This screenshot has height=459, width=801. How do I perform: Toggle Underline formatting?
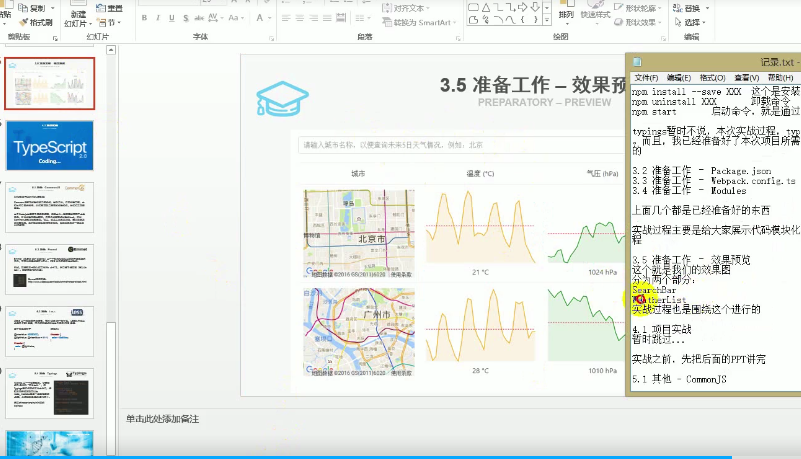(x=172, y=18)
